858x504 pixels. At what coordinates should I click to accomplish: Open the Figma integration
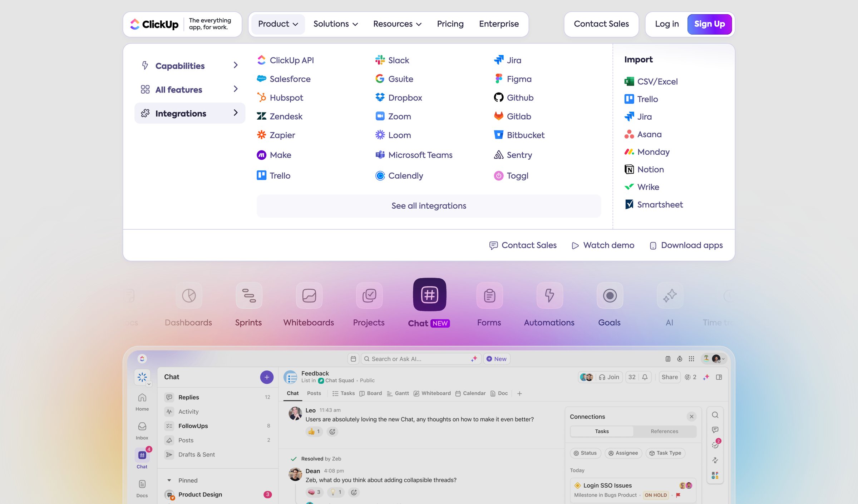[513, 79]
